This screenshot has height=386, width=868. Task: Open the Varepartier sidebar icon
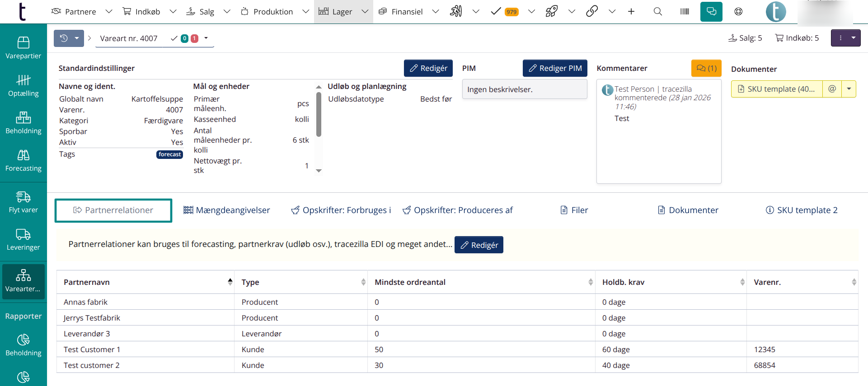[23, 48]
